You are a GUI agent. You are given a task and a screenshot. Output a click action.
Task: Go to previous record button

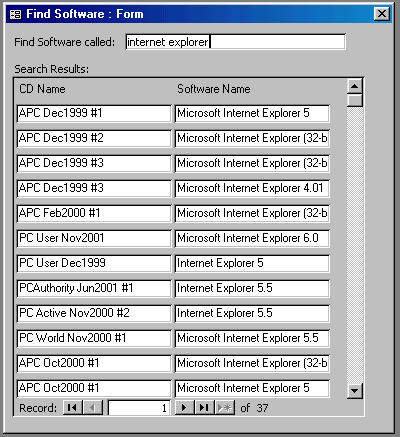[x=93, y=408]
